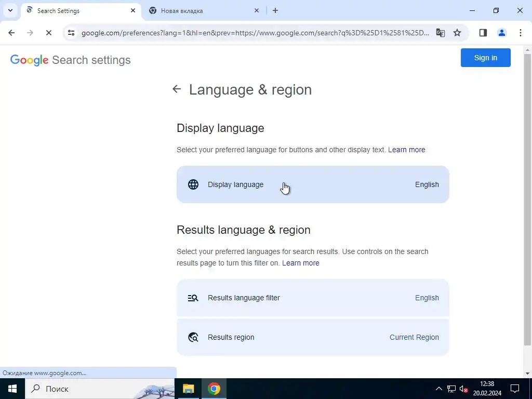Click the Google logo
Viewport: 532px width, 399px height.
[x=30, y=60]
